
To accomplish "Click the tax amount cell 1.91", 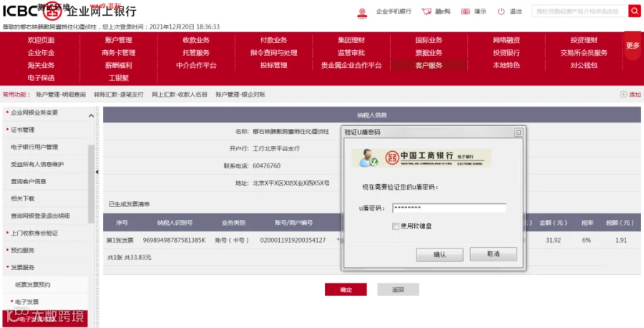I will click(x=621, y=240).
